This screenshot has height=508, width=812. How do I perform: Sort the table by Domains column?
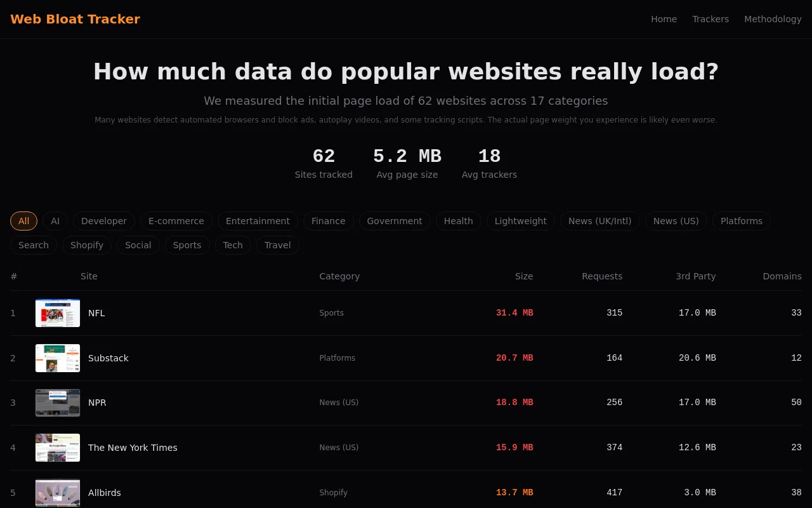point(782,276)
